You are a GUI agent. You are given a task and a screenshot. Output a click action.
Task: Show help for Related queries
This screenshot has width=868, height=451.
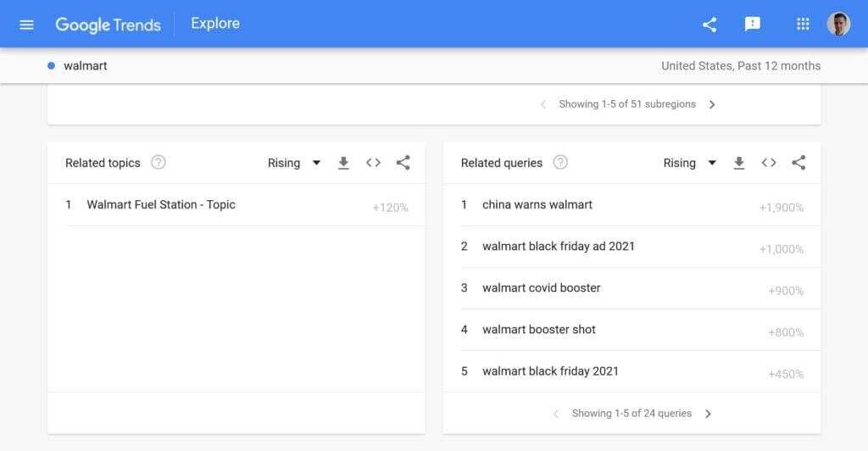[x=560, y=163]
